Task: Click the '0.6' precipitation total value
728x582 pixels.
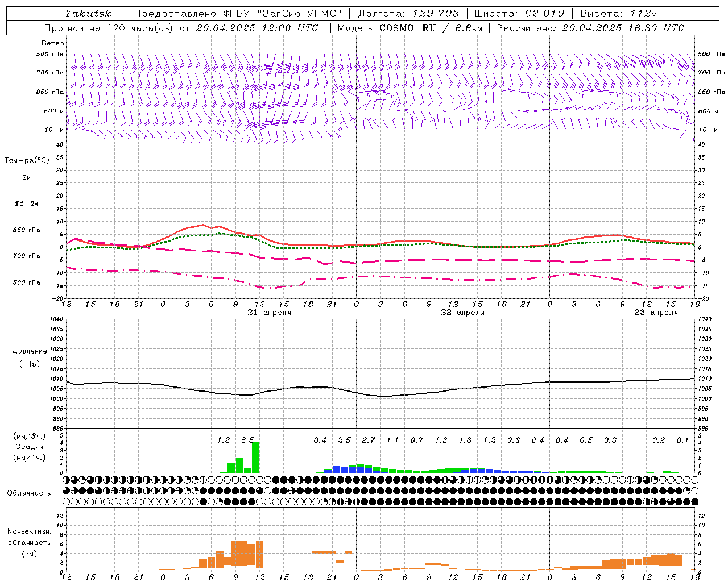Action: click(514, 440)
